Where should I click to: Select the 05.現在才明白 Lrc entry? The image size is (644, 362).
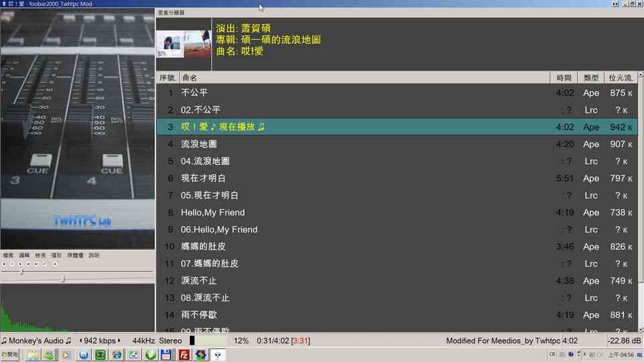coord(396,195)
